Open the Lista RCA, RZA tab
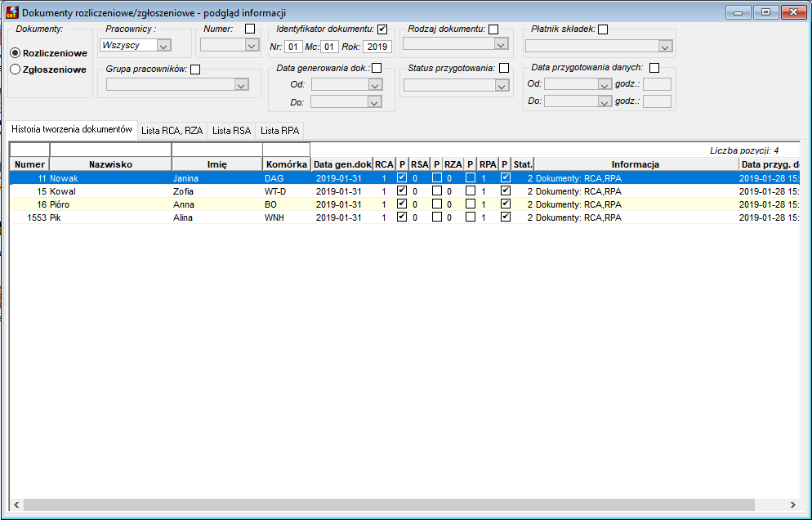The height and width of the screenshot is (520, 812). click(x=172, y=131)
